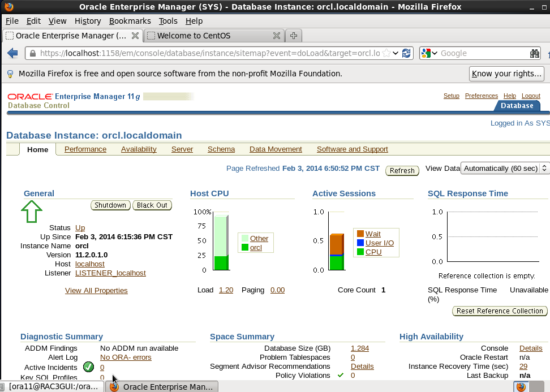Open the localhost host link
550x392 pixels.
pyautogui.click(x=90, y=264)
